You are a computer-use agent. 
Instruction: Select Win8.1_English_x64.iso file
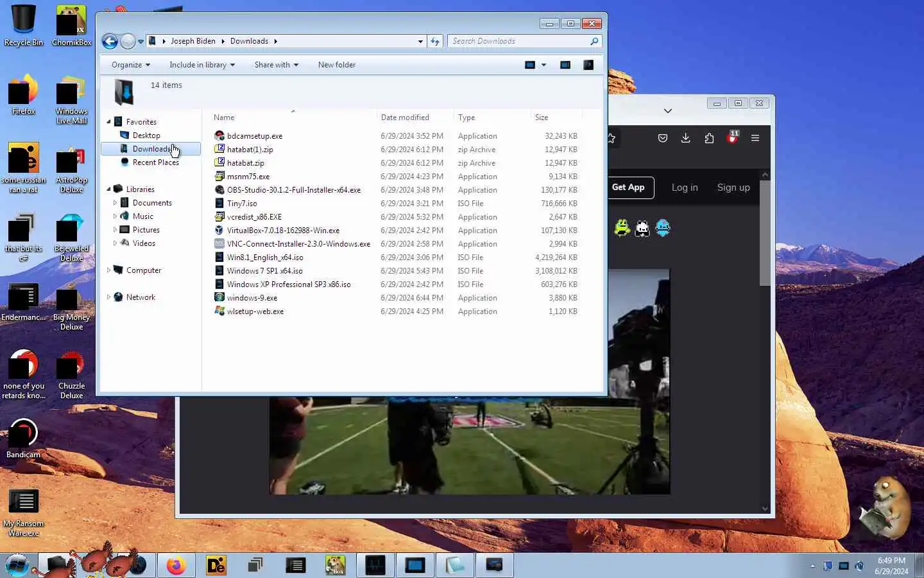point(265,258)
